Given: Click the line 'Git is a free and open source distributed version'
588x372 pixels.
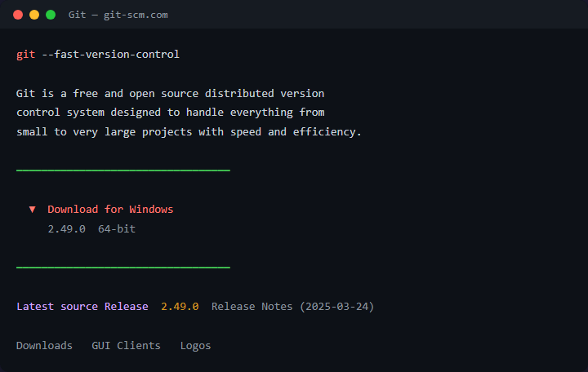Looking at the screenshot, I should (x=170, y=93).
